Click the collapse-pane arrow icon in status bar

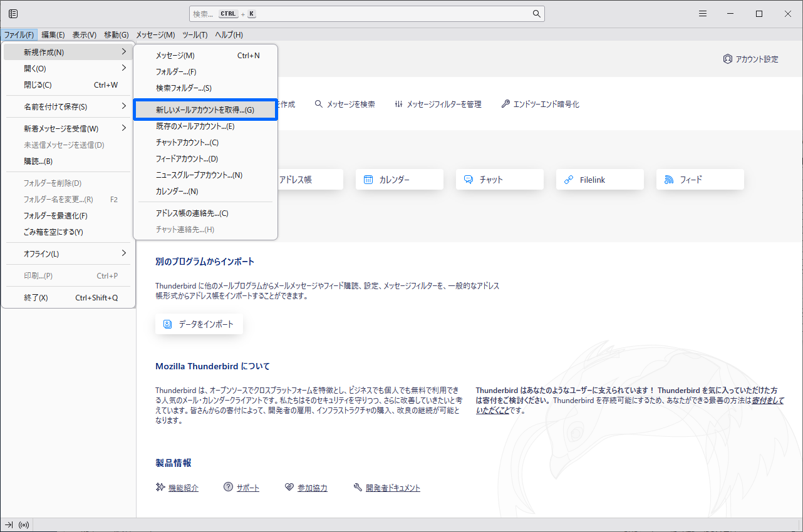(9, 524)
